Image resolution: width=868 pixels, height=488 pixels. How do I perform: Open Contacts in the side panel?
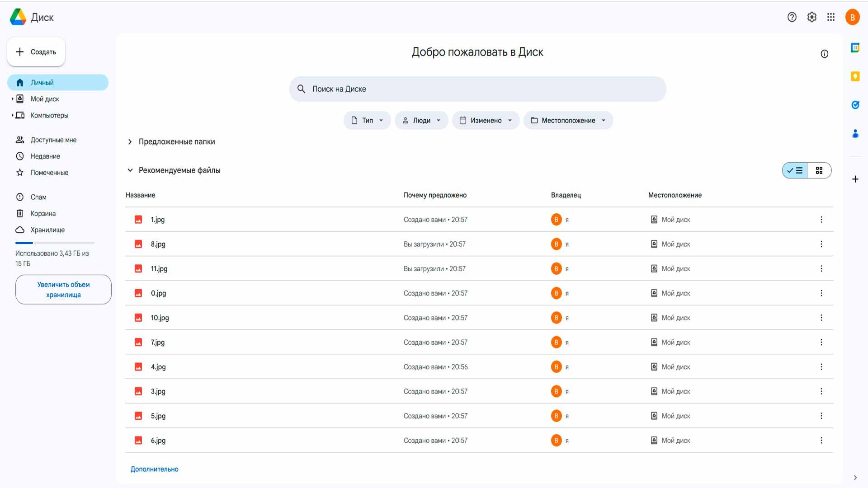pos(855,133)
